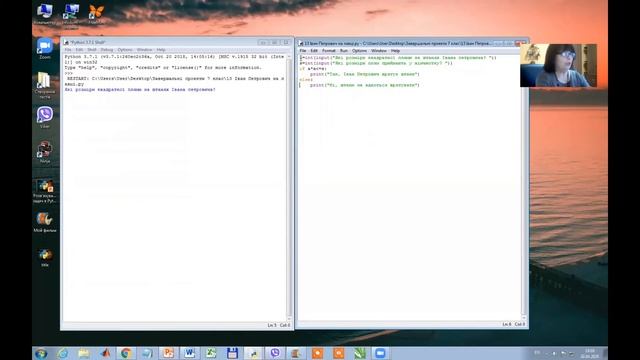Switch to the Python IDLE taskbar icon
The width and height of the screenshot is (640, 360).
click(253, 353)
